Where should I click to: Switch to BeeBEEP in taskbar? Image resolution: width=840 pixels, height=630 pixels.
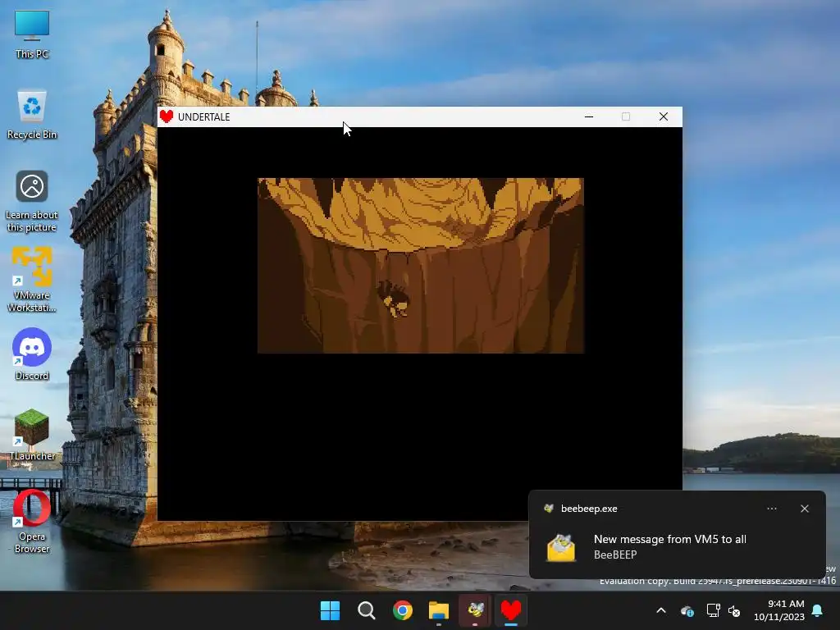tap(475, 610)
